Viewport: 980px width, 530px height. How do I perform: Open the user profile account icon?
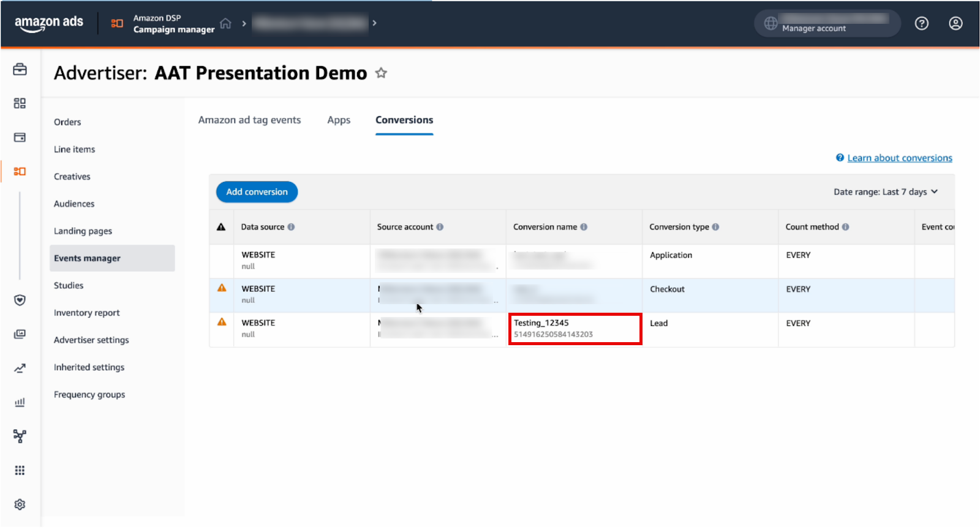(x=956, y=23)
